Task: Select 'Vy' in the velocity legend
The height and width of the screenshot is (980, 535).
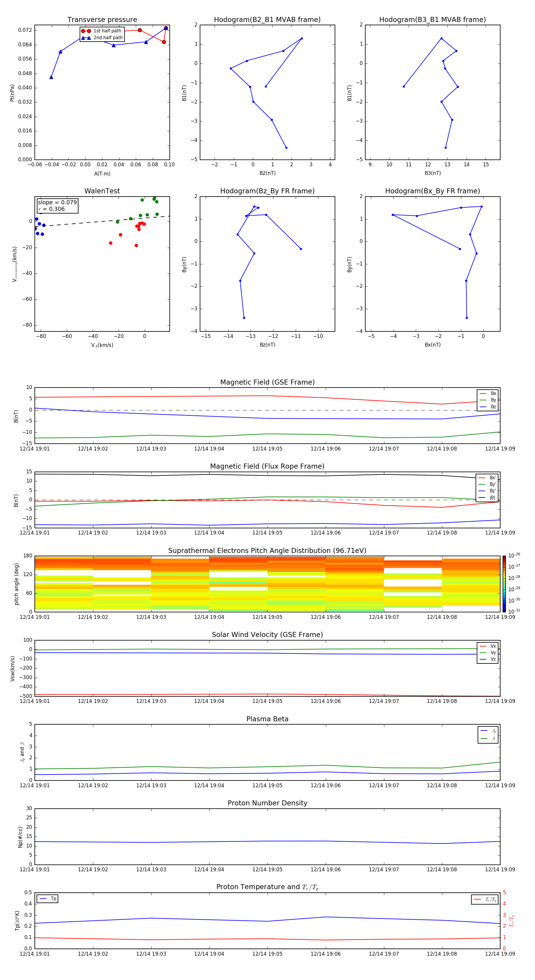Action: pos(488,652)
